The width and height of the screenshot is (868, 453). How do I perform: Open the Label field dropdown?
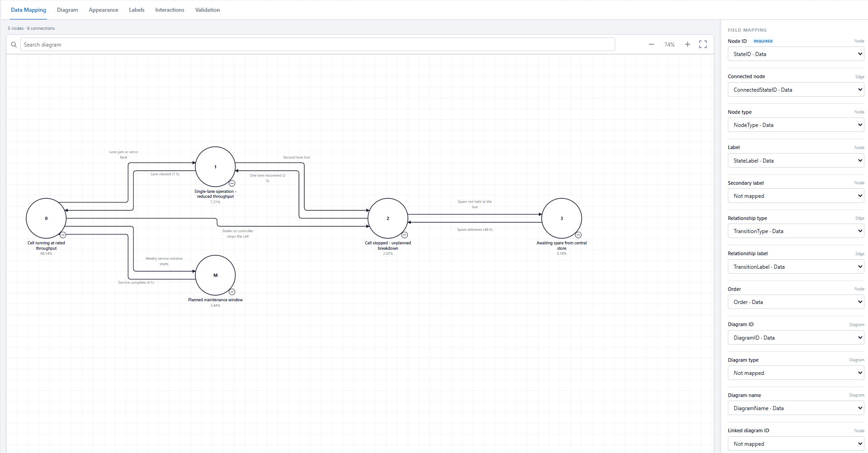tap(796, 161)
